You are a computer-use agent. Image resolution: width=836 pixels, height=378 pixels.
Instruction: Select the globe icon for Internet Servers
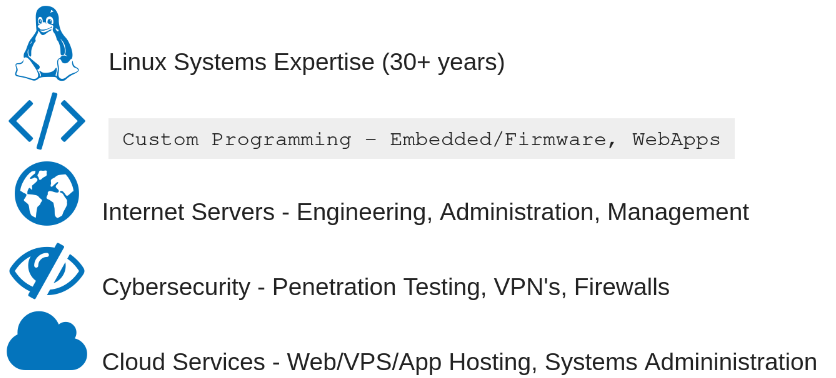click(x=47, y=194)
